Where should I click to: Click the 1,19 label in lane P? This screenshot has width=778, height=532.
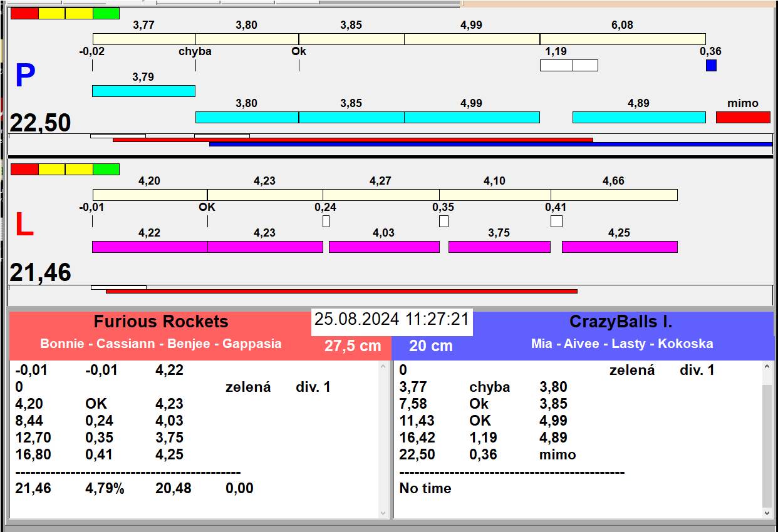tap(556, 51)
